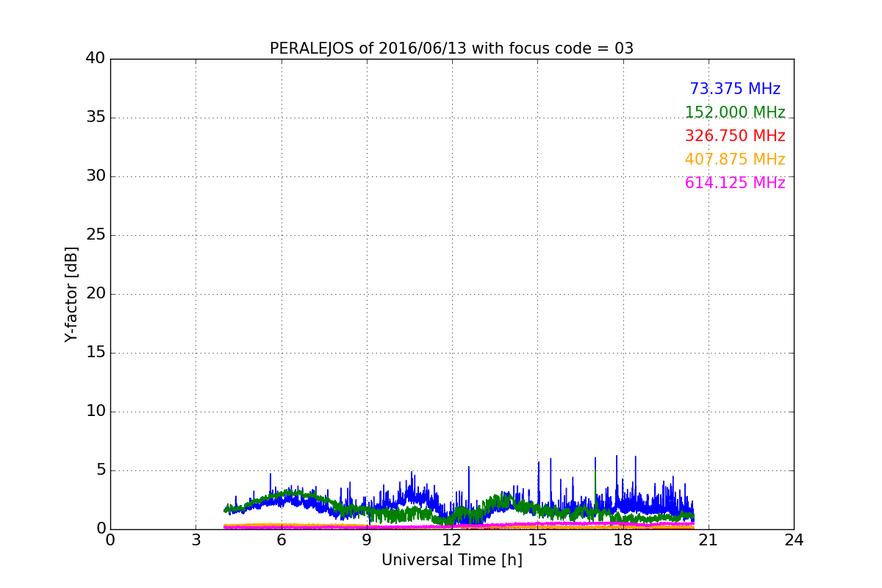Click y-axis tick label 5
The image size is (882, 588).
coord(101,470)
